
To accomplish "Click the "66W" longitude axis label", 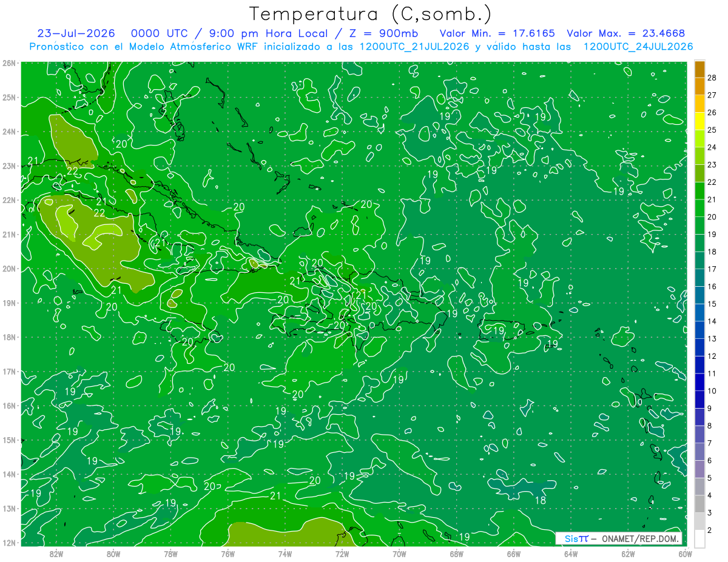I will coord(514,554).
